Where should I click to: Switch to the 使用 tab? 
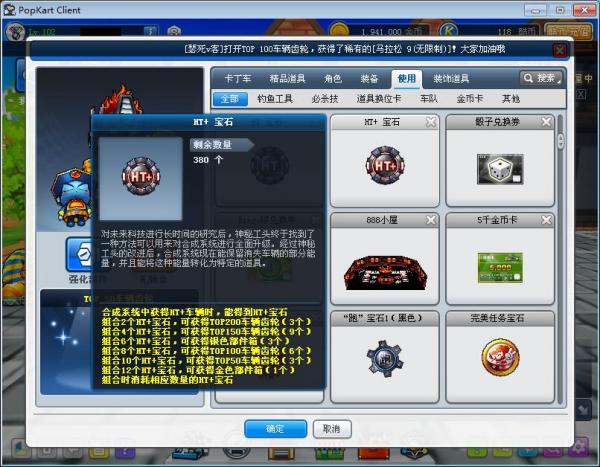[x=406, y=79]
